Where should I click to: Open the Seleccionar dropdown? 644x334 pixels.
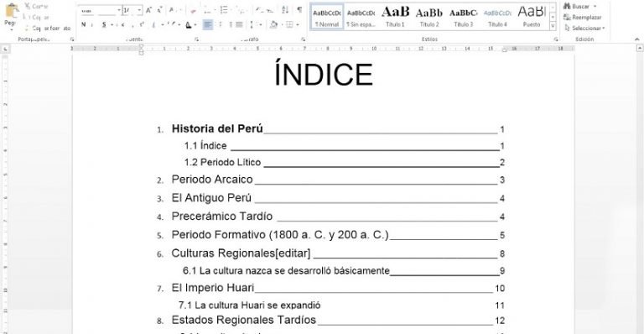584,29
